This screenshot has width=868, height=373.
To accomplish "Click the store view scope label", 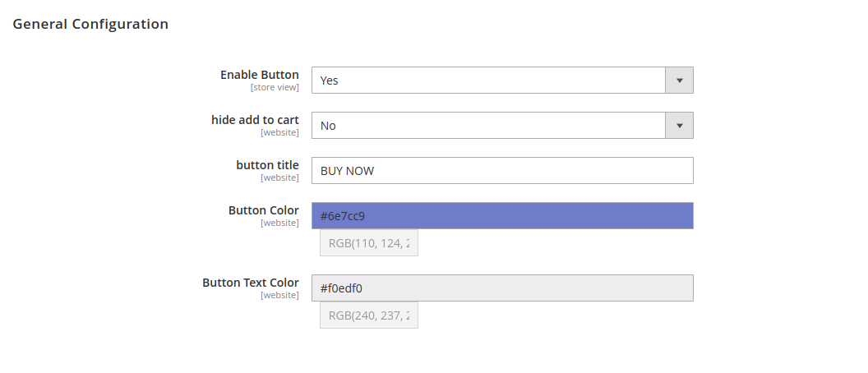I will (x=275, y=87).
